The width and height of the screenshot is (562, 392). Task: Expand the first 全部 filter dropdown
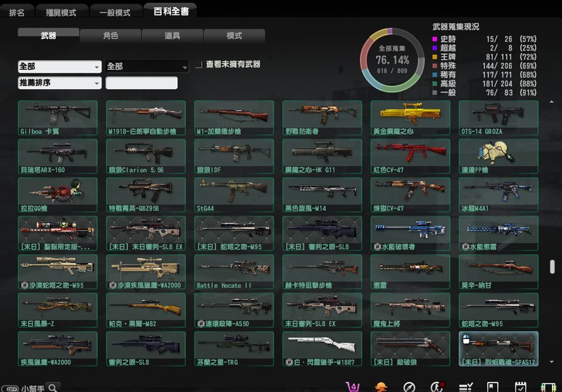tap(60, 66)
